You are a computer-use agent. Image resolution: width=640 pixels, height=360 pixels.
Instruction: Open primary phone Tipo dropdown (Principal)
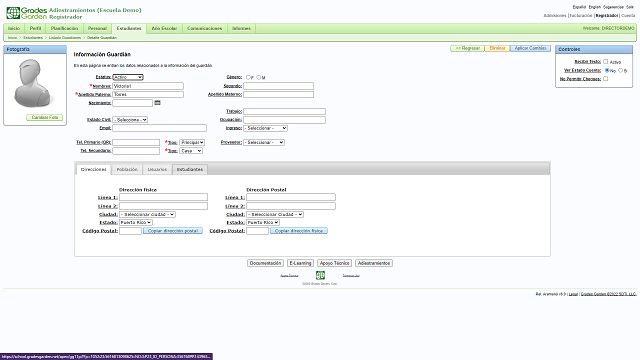(192, 142)
